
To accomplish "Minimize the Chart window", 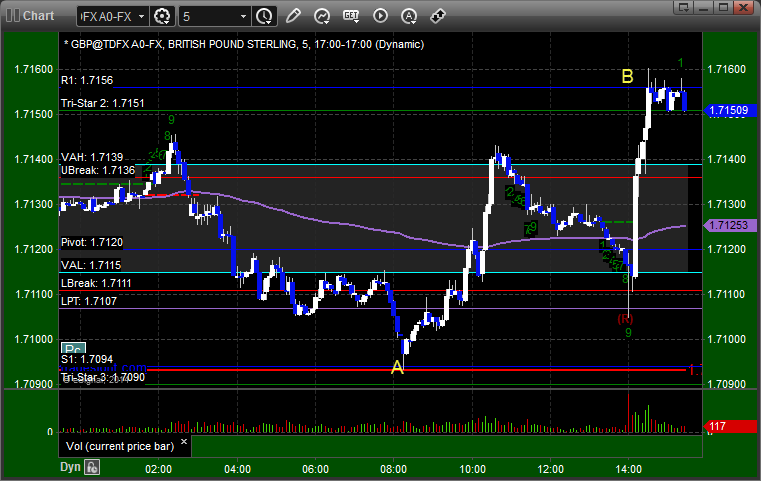I will pos(704,7).
